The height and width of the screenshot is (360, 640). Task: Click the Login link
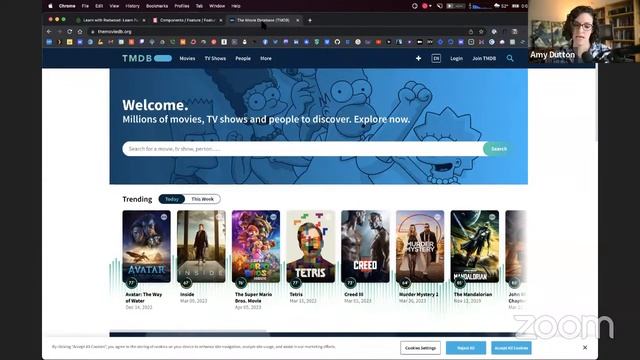tap(456, 58)
